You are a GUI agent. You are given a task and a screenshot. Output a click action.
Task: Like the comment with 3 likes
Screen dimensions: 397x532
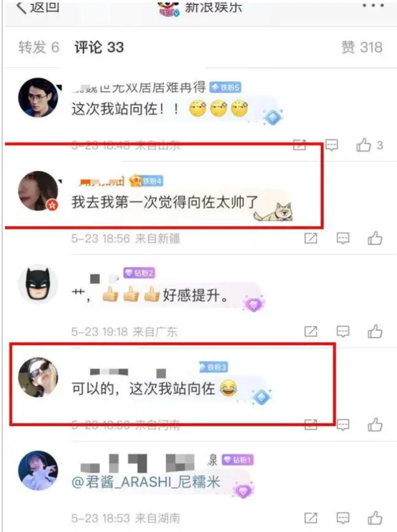pos(363,145)
